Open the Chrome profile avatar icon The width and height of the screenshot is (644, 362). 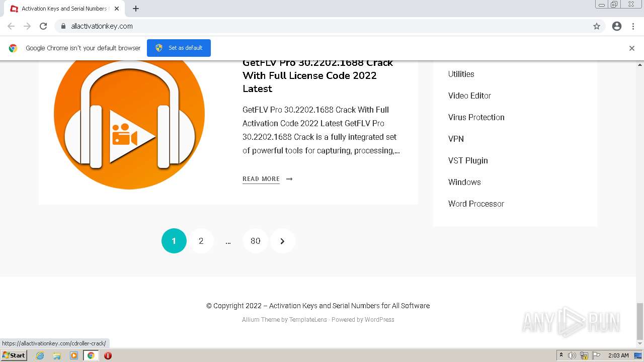pos(617,26)
